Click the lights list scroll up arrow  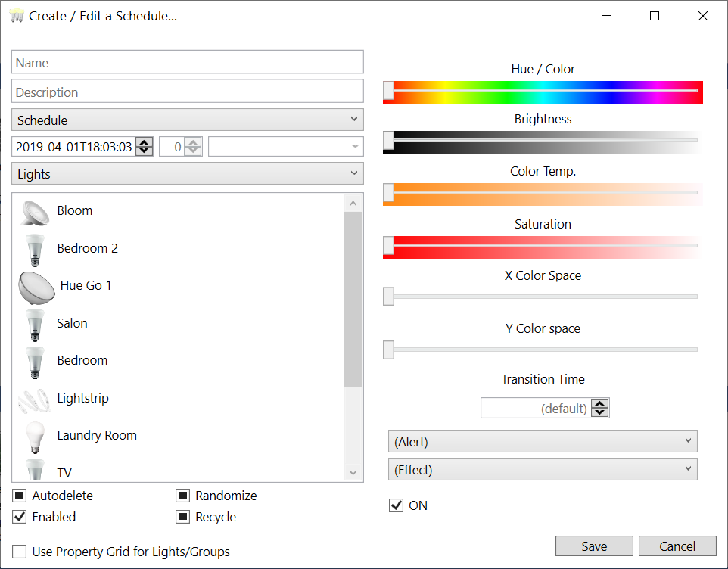click(353, 204)
